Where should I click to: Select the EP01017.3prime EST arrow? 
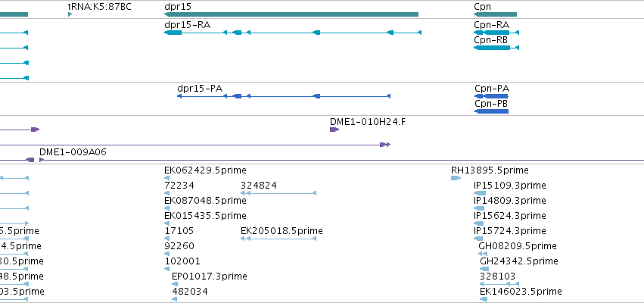coord(175,284)
